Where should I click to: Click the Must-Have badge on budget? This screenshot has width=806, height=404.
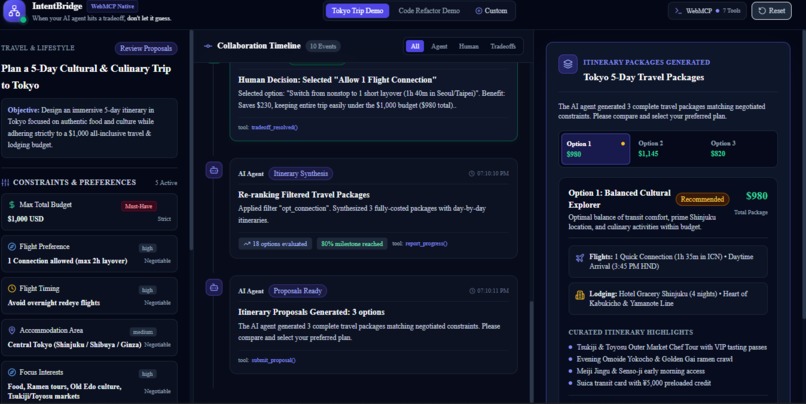click(x=139, y=206)
